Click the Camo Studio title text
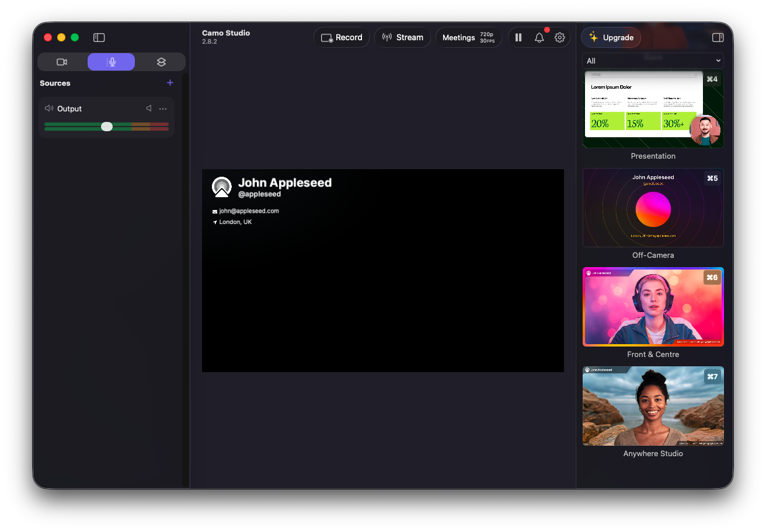This screenshot has height=532, width=766. pyautogui.click(x=226, y=33)
